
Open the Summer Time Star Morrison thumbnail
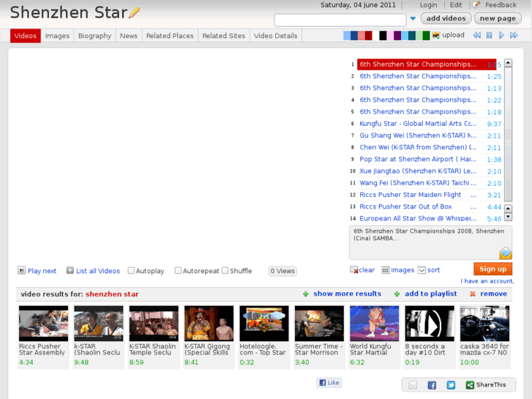319,324
